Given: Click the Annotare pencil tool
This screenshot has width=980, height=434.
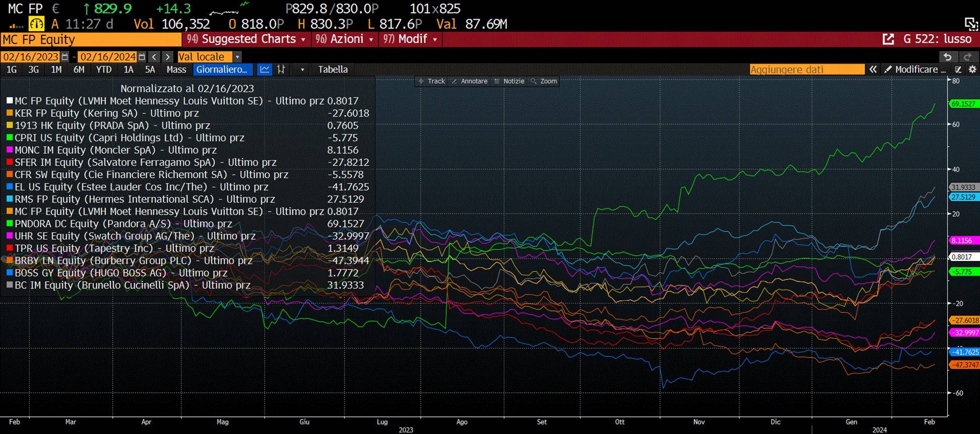Looking at the screenshot, I should pyautogui.click(x=470, y=81).
